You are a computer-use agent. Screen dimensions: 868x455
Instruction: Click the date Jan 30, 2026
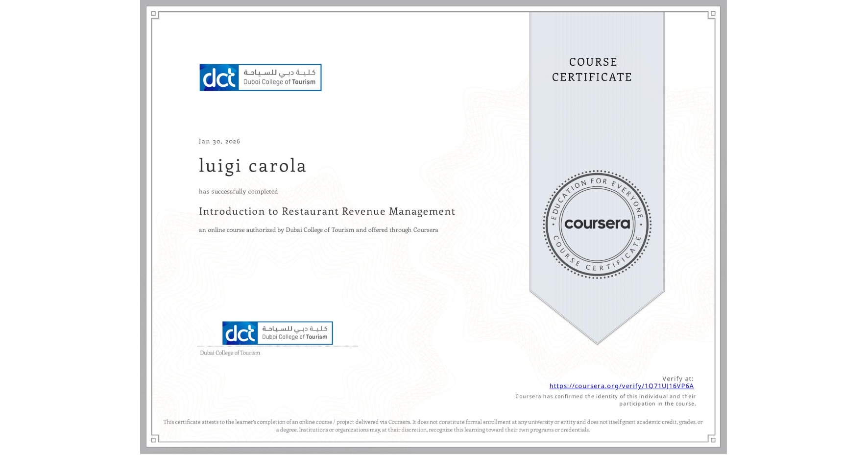[219, 141]
